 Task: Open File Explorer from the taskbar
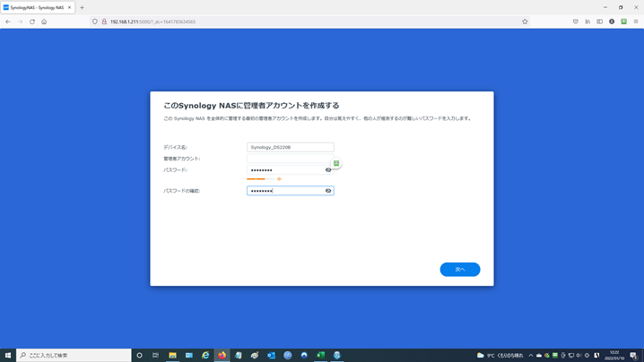172,355
